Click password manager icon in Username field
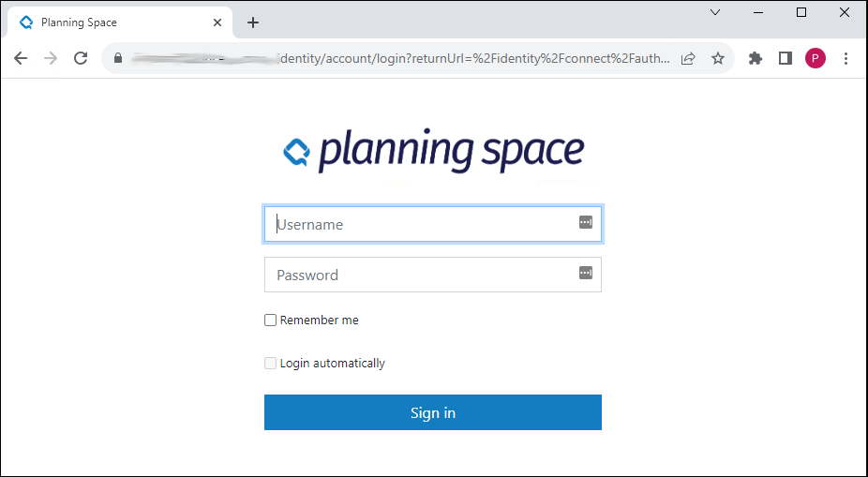 586,222
